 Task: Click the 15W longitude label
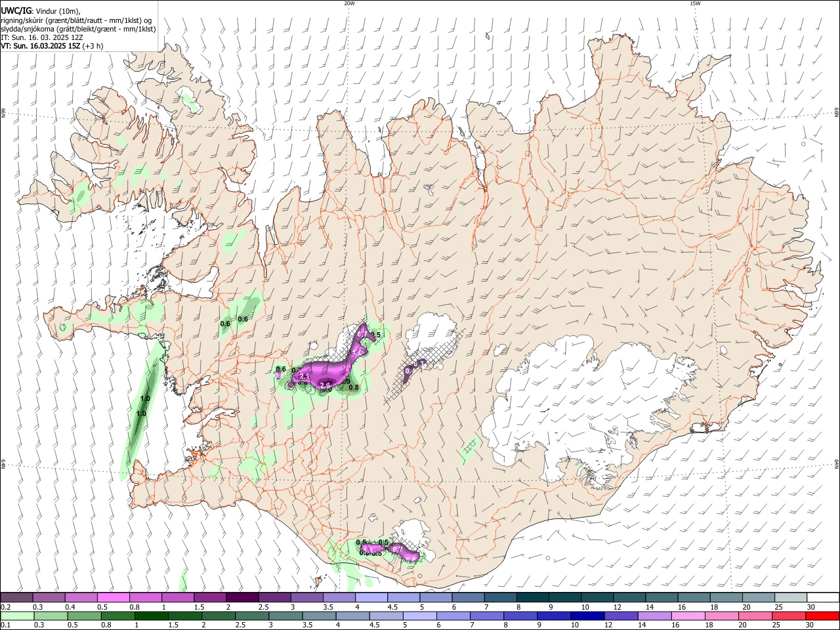point(695,3)
